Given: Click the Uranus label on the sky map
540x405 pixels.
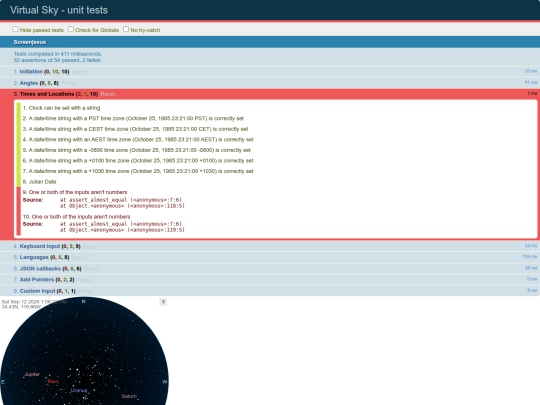Looking at the screenshot, I should point(79,390).
